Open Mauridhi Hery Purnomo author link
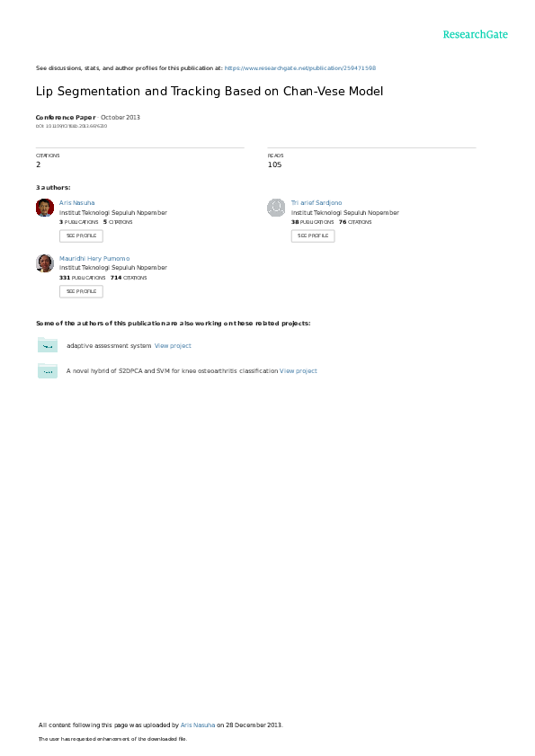The width and height of the screenshot is (535, 756). point(94,258)
